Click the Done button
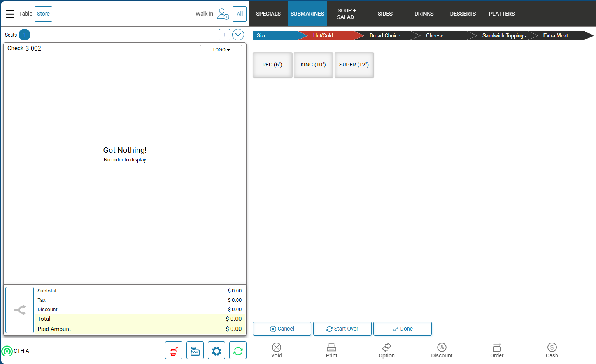 403,329
